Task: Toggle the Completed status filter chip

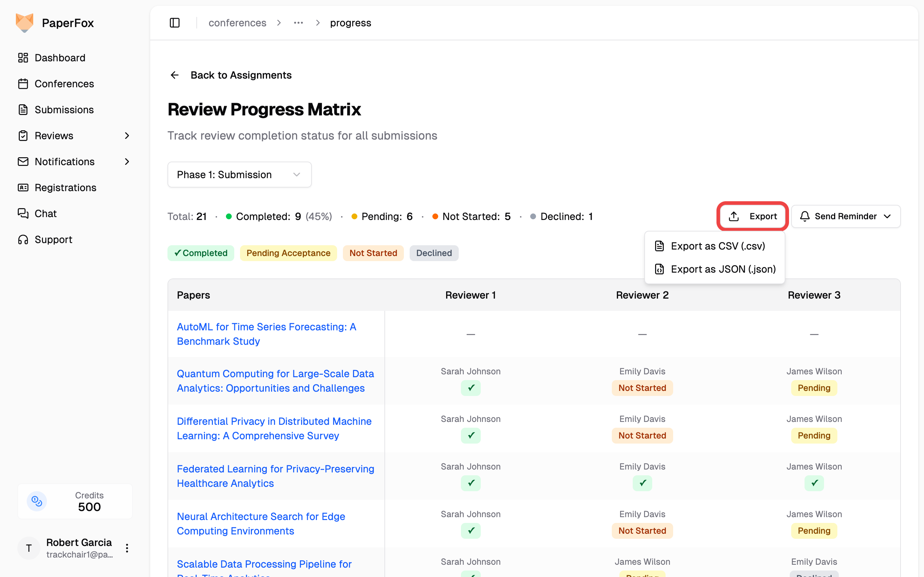Action: 201,253
